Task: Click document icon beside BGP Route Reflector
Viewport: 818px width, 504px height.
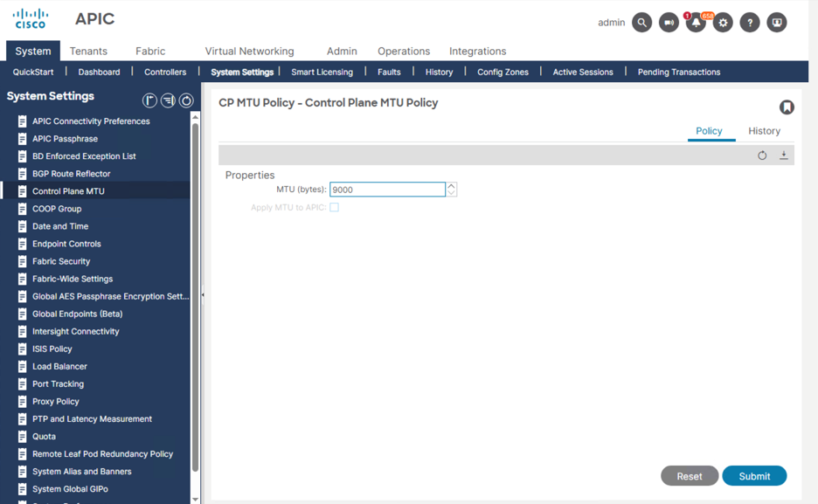Action: [x=22, y=174]
